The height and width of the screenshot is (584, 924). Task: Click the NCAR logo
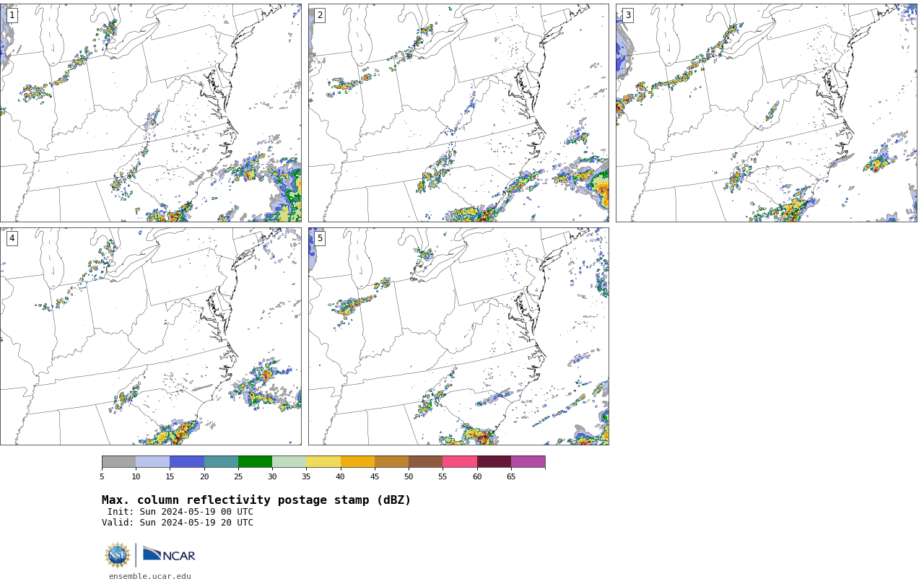(x=169, y=554)
